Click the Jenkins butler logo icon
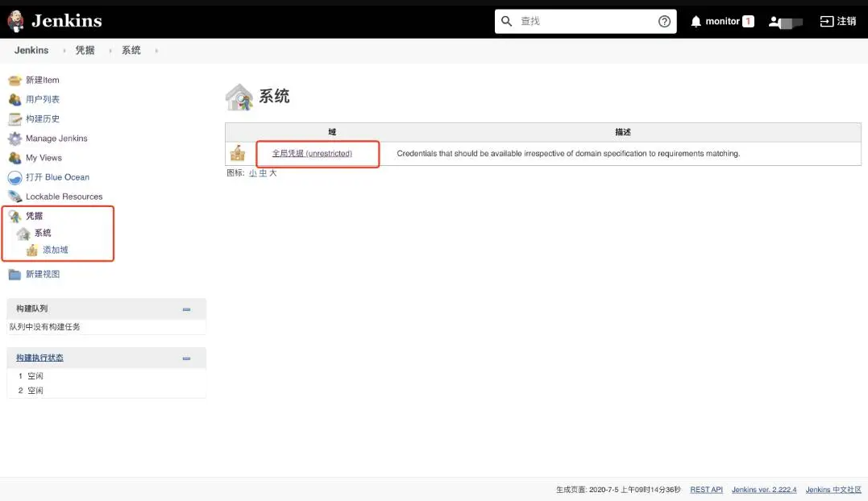The width and height of the screenshot is (868, 501). (16, 21)
